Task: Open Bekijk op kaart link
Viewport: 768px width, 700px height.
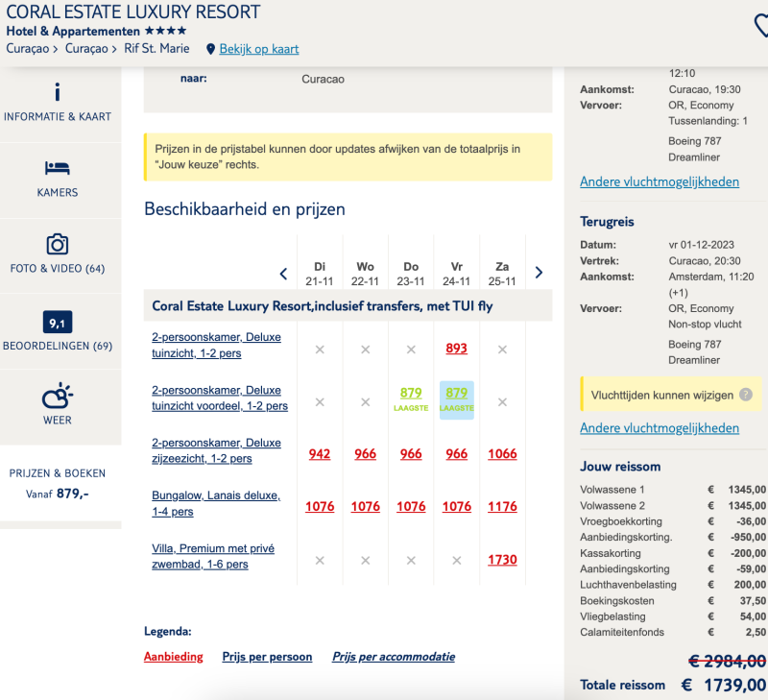Action: pyautogui.click(x=258, y=49)
